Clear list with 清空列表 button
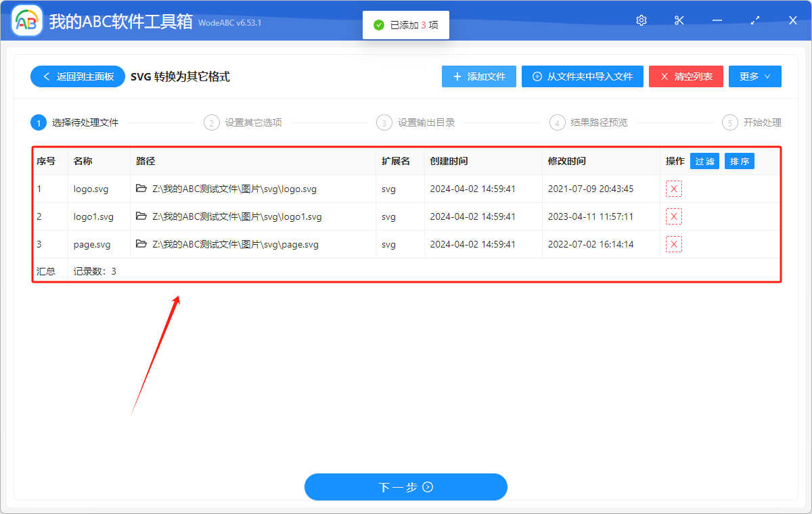The image size is (812, 514). pyautogui.click(x=686, y=76)
